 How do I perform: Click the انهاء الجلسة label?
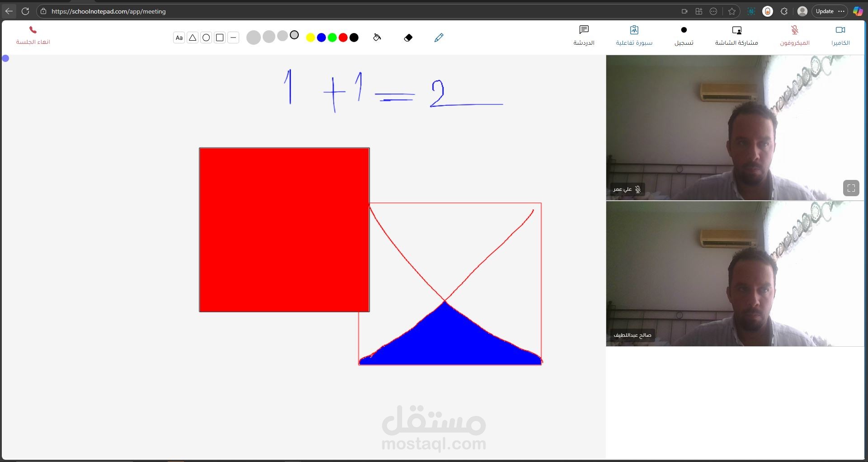click(33, 42)
